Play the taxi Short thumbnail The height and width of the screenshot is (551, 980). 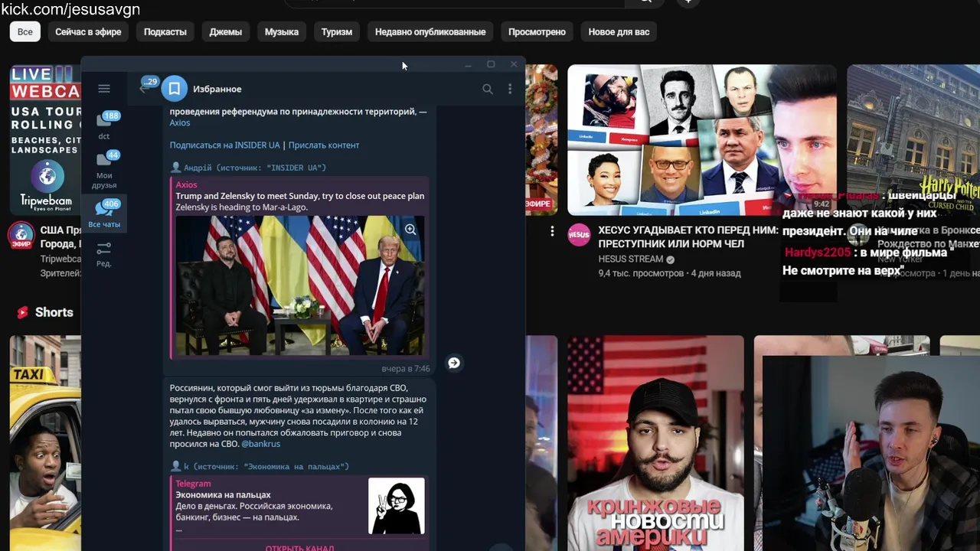45,443
